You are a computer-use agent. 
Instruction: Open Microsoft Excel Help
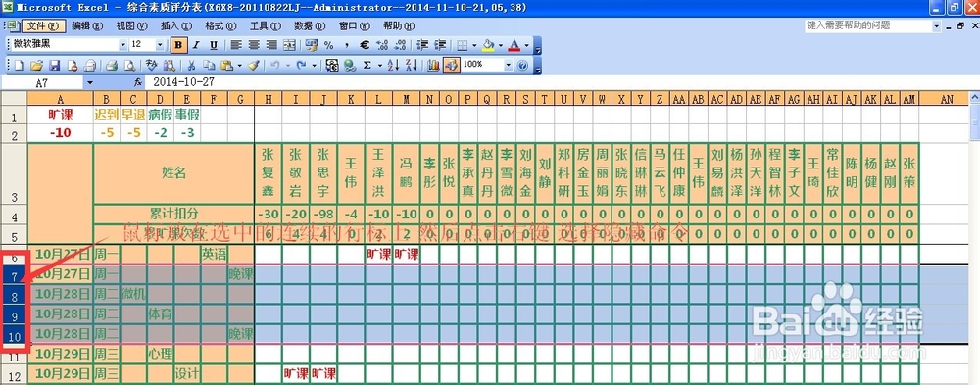pyautogui.click(x=522, y=65)
